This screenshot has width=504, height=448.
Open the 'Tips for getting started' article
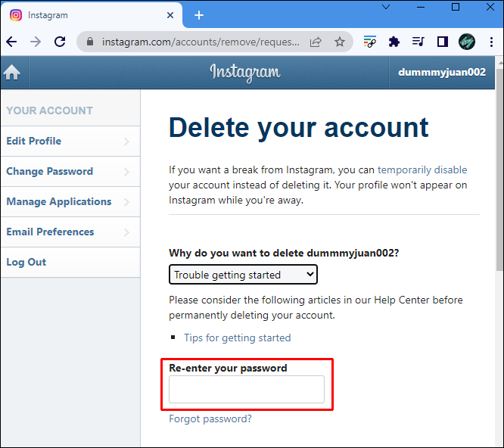[237, 338]
